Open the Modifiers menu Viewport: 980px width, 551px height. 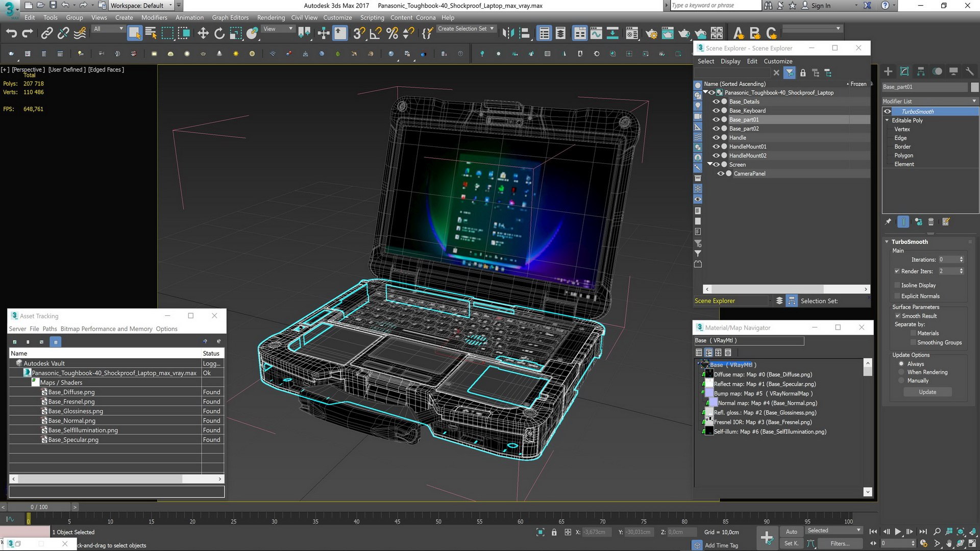[154, 17]
